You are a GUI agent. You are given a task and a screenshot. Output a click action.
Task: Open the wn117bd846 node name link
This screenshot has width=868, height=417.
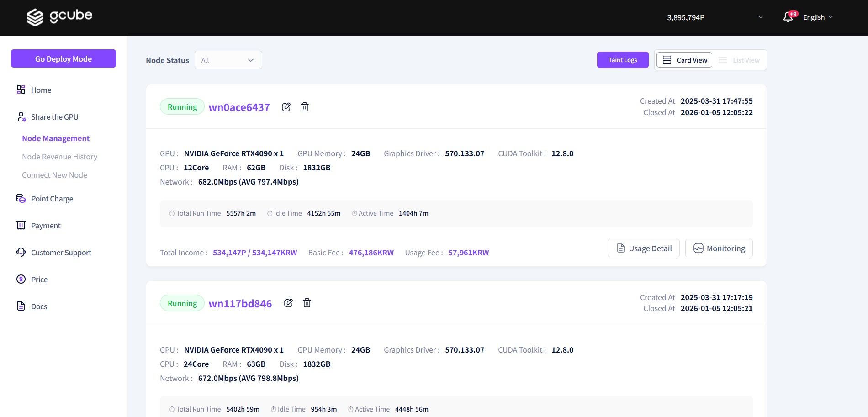coord(240,304)
